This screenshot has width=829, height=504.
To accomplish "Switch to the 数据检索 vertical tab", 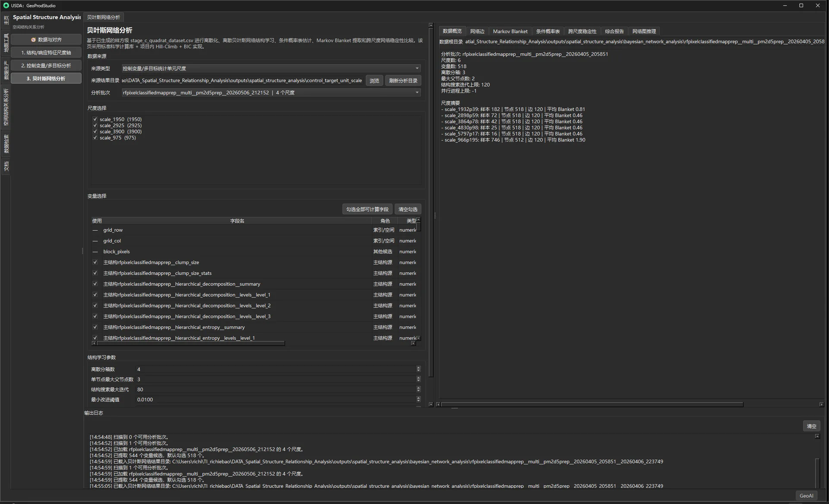I will click(6, 144).
